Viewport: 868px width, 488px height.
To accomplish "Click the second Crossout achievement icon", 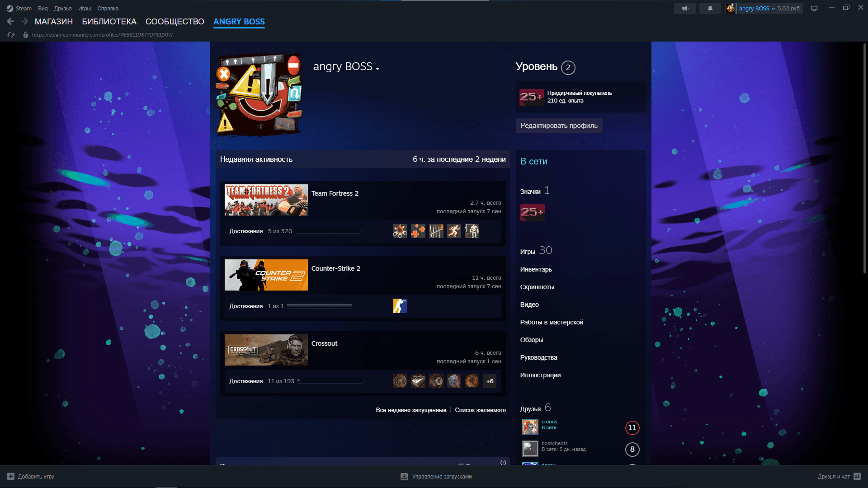I will click(418, 381).
